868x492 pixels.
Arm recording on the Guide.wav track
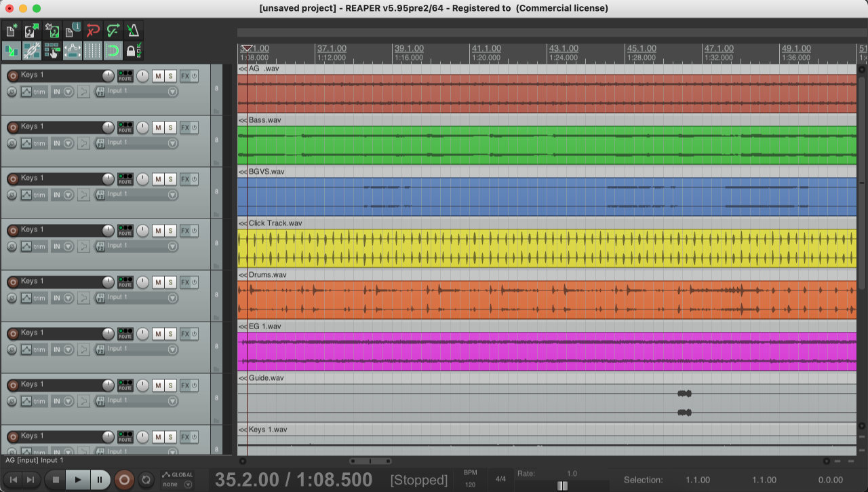[12, 385]
